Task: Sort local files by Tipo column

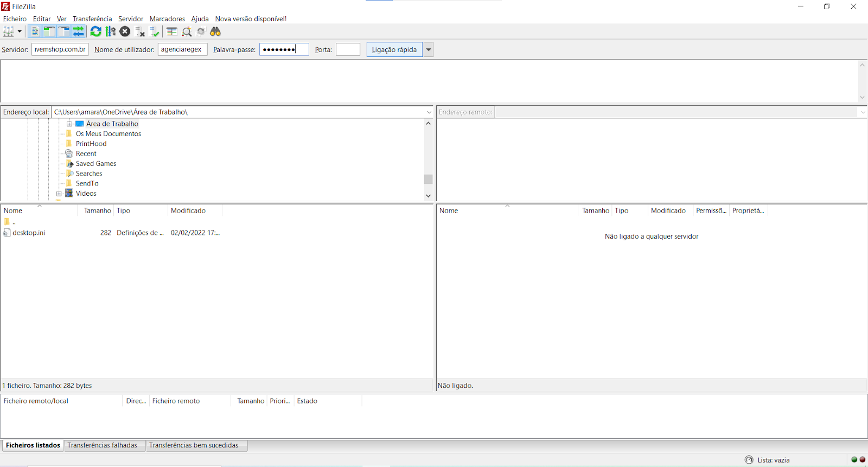Action: 141,210
